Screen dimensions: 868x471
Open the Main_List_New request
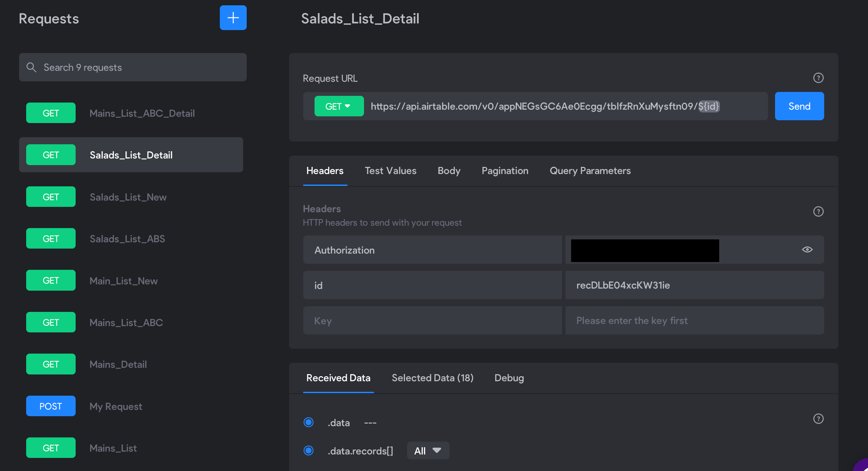coord(131,281)
